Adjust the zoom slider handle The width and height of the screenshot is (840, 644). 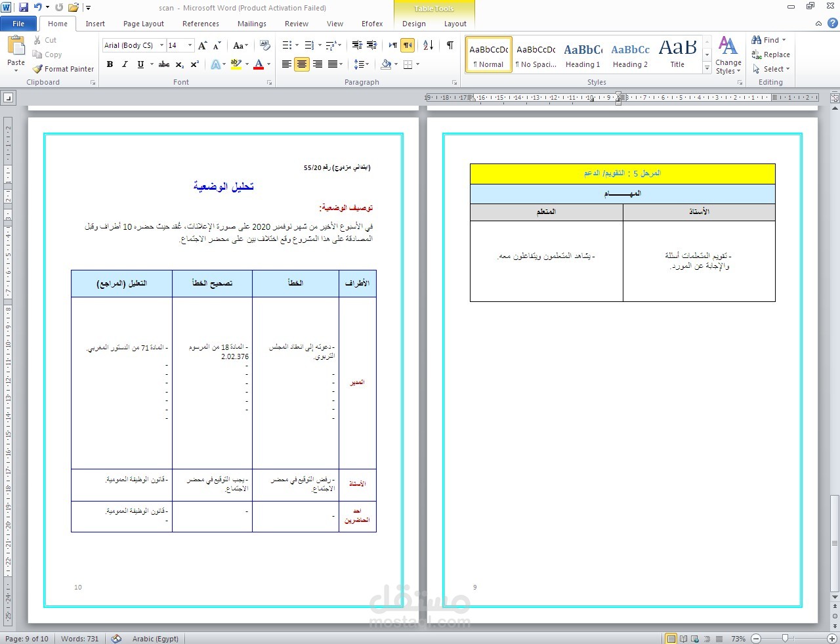click(785, 639)
